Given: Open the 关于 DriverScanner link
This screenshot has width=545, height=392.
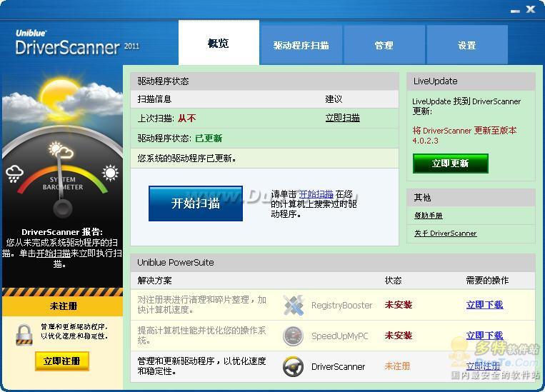Looking at the screenshot, I should [x=445, y=233].
